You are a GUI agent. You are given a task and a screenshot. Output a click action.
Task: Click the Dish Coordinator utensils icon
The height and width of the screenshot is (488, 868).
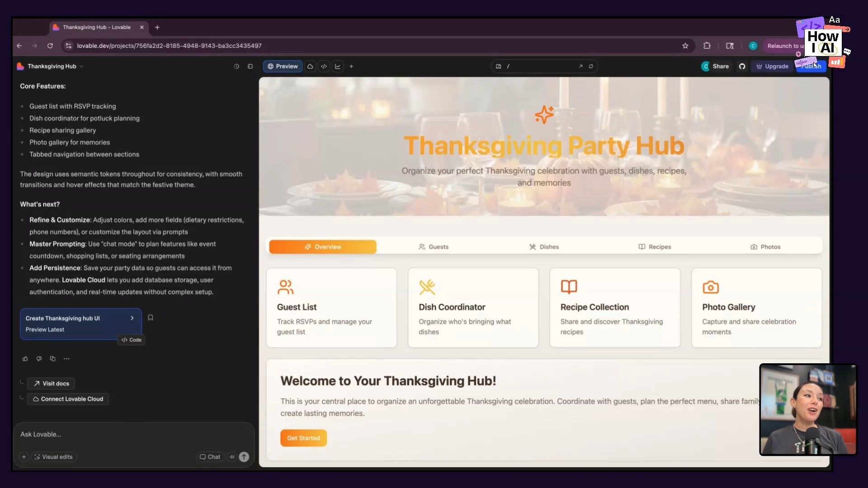(427, 287)
